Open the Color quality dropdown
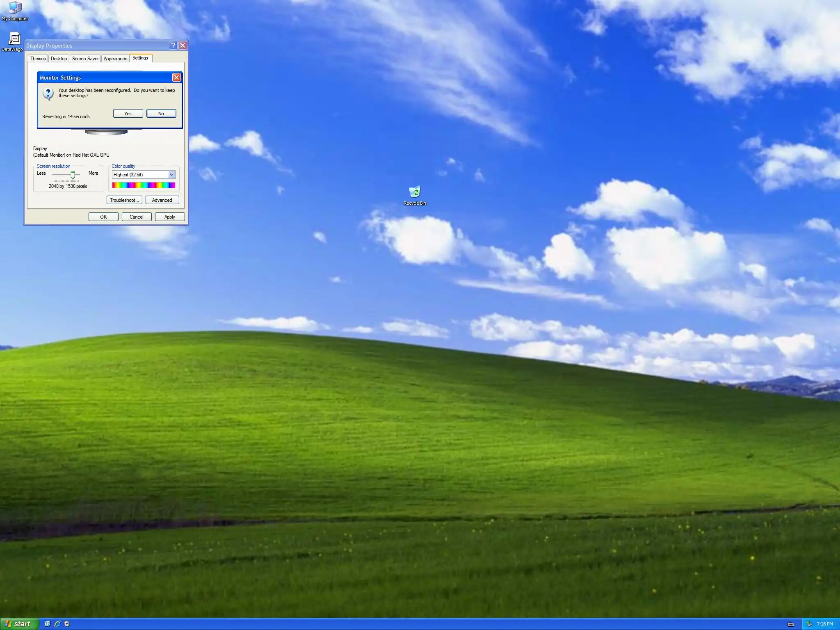 [171, 175]
